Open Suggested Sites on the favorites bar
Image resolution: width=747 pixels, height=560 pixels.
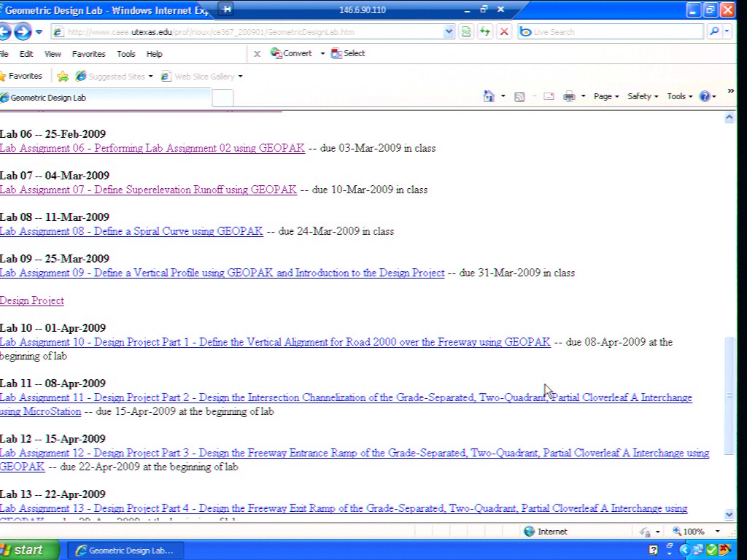coord(115,76)
